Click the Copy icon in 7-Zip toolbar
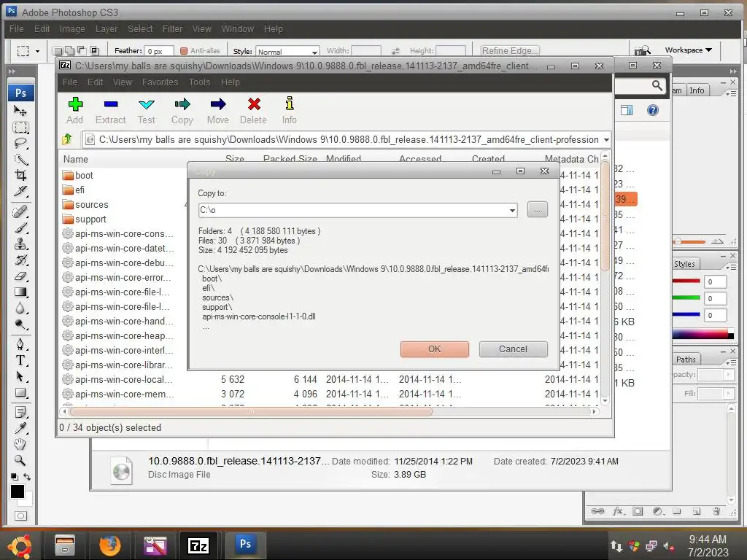The height and width of the screenshot is (560, 747). click(x=182, y=111)
